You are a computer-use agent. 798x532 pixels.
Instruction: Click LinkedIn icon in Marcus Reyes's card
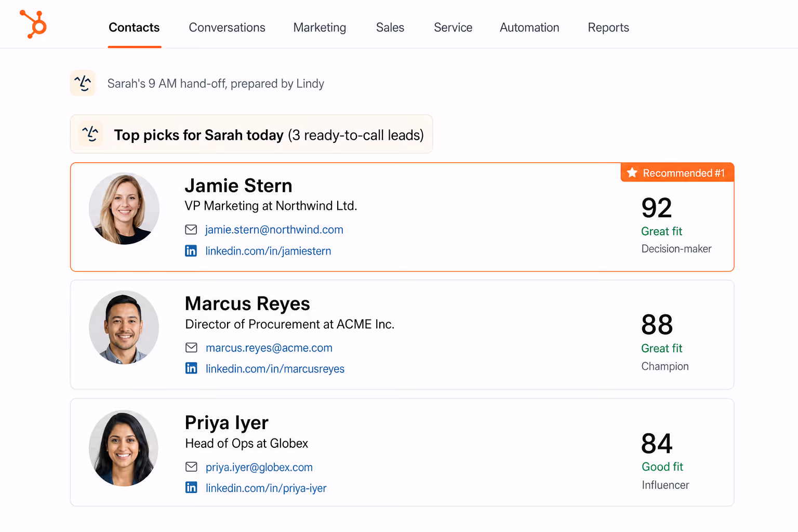(x=191, y=368)
